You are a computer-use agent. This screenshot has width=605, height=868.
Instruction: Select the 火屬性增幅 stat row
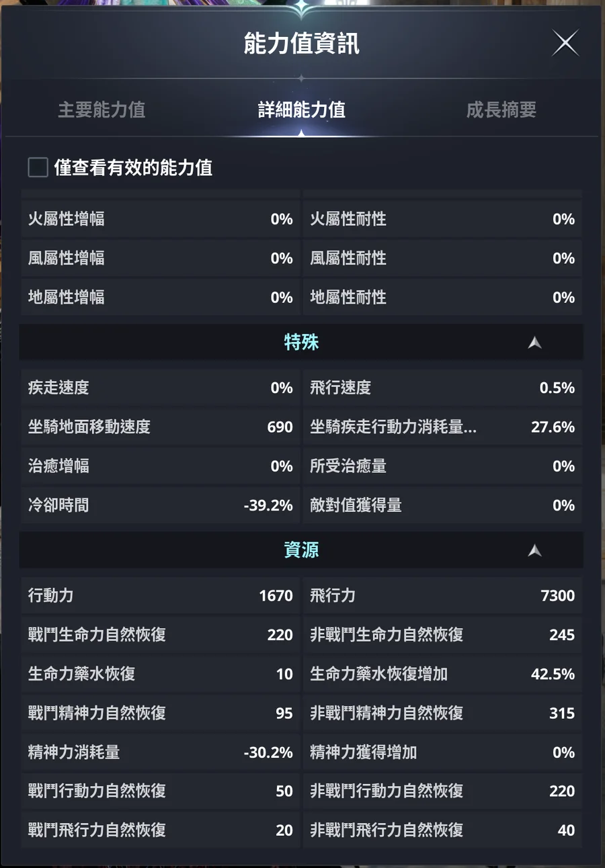160,219
